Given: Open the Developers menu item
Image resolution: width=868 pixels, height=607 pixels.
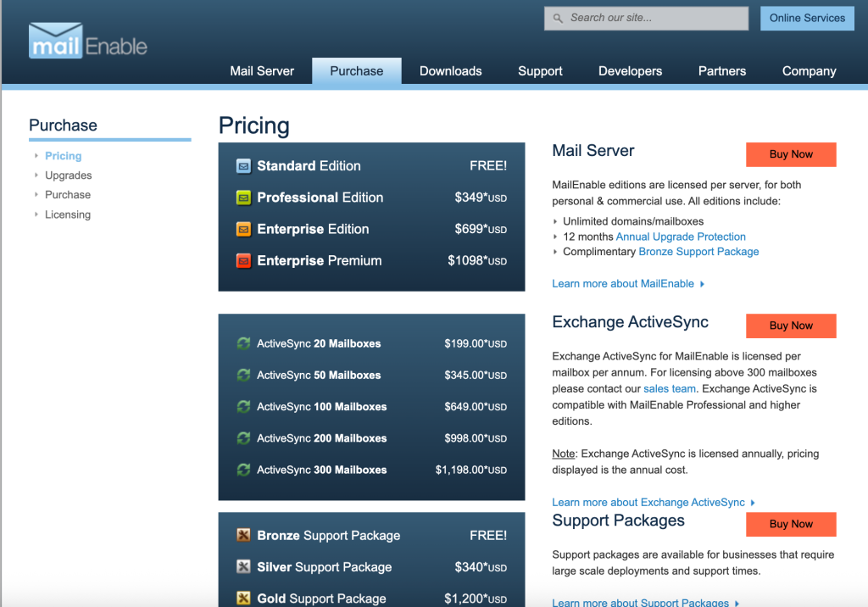Looking at the screenshot, I should [x=630, y=71].
